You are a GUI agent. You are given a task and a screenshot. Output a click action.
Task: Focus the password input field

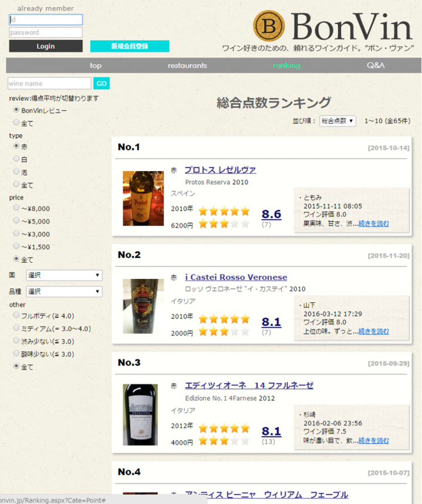(46, 32)
